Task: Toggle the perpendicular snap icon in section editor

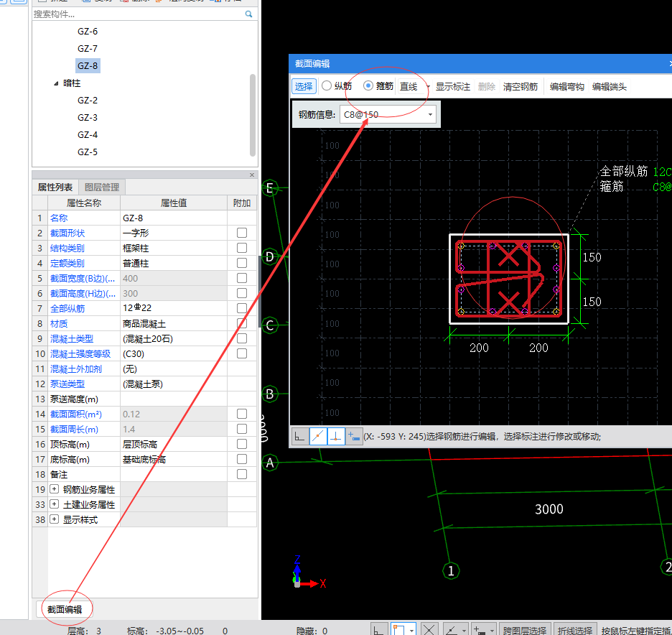Action: (x=336, y=437)
